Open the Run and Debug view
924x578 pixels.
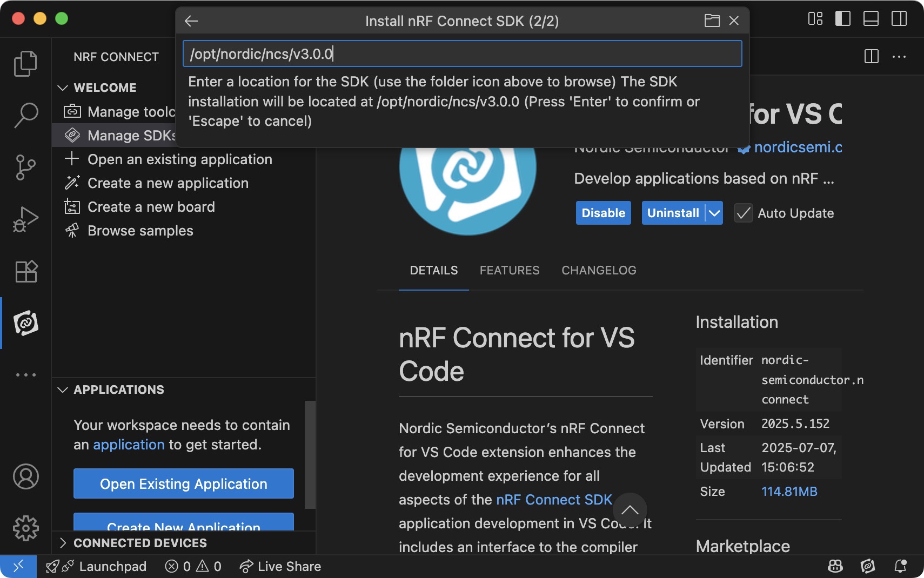(25, 219)
